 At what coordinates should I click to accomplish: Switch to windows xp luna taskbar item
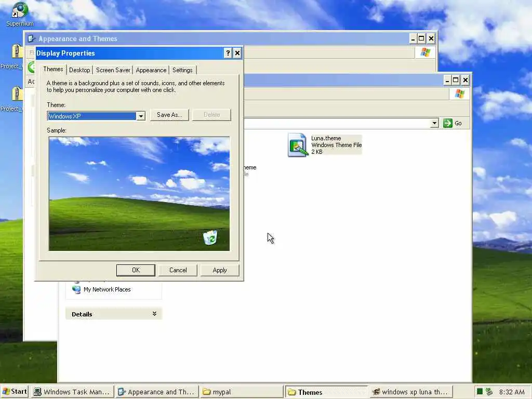[x=411, y=392]
